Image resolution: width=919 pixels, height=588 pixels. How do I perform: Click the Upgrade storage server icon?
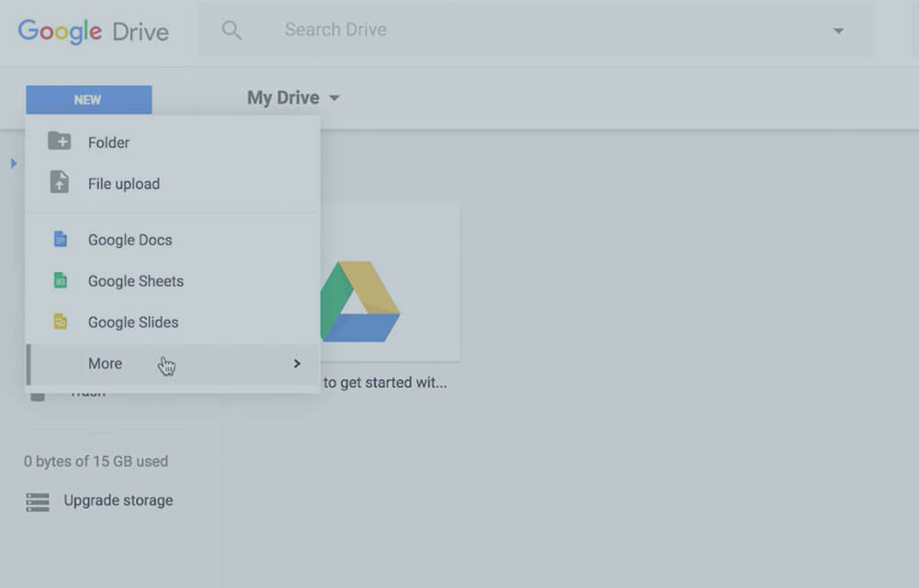click(x=38, y=502)
